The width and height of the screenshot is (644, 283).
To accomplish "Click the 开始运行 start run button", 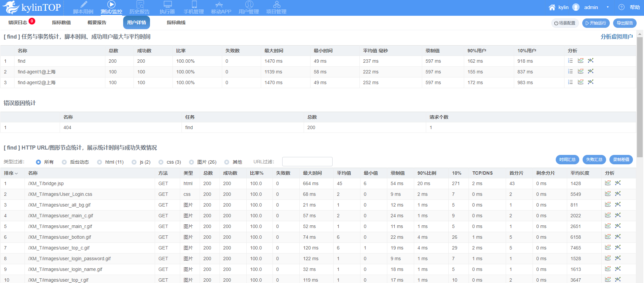I will 596,23.
